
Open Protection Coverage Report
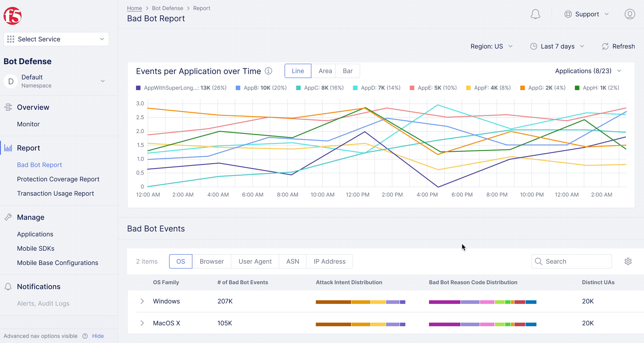[x=58, y=179]
